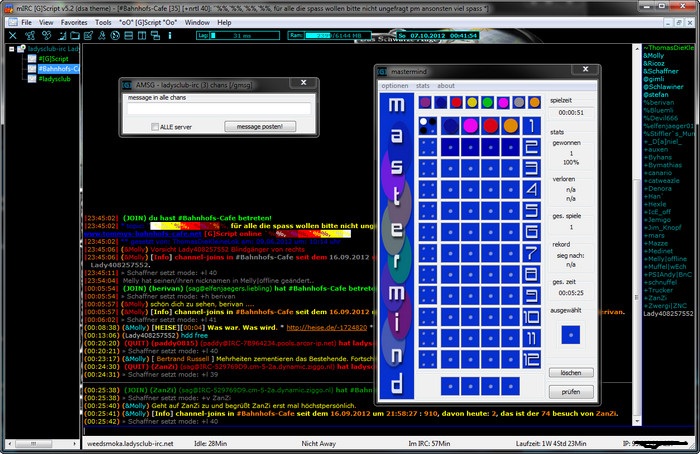The width and height of the screenshot is (700, 454).
Task: Click the Lag meter in the toolbar
Action: [x=238, y=36]
